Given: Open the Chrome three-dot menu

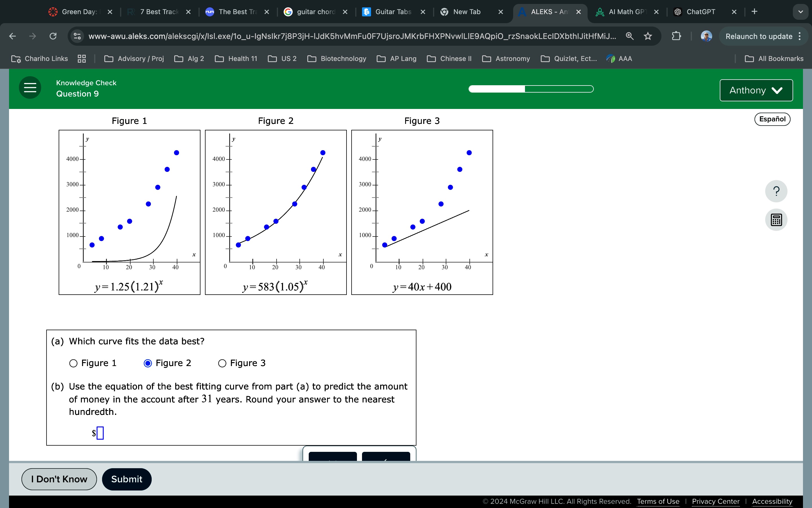Looking at the screenshot, I should pos(800,36).
